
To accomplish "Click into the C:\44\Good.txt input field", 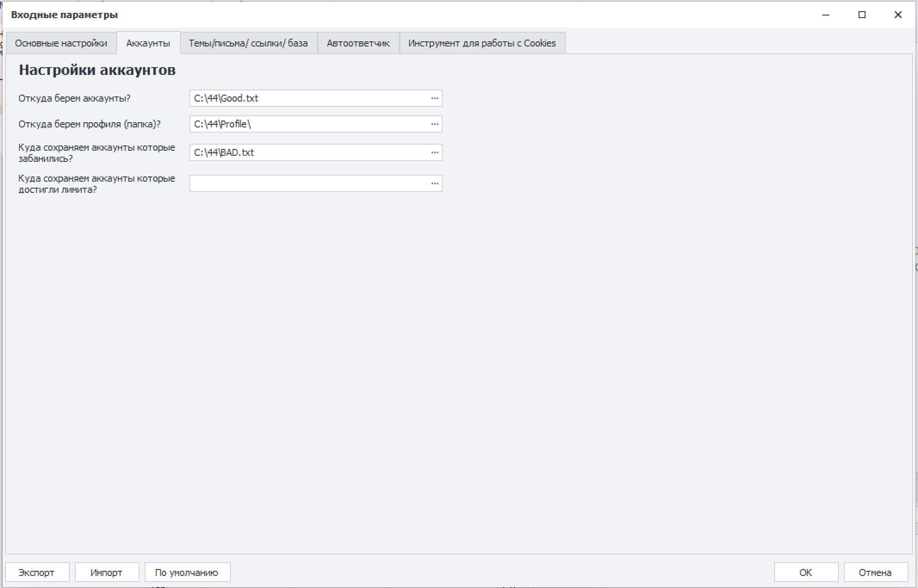I will [x=308, y=98].
